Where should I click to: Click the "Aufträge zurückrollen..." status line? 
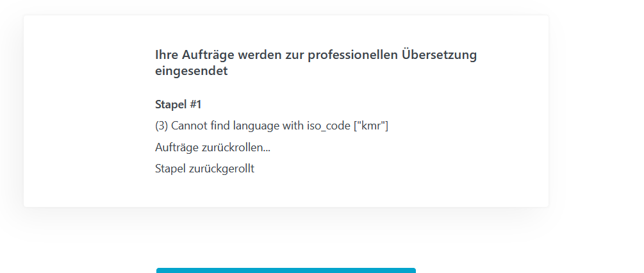click(x=212, y=147)
